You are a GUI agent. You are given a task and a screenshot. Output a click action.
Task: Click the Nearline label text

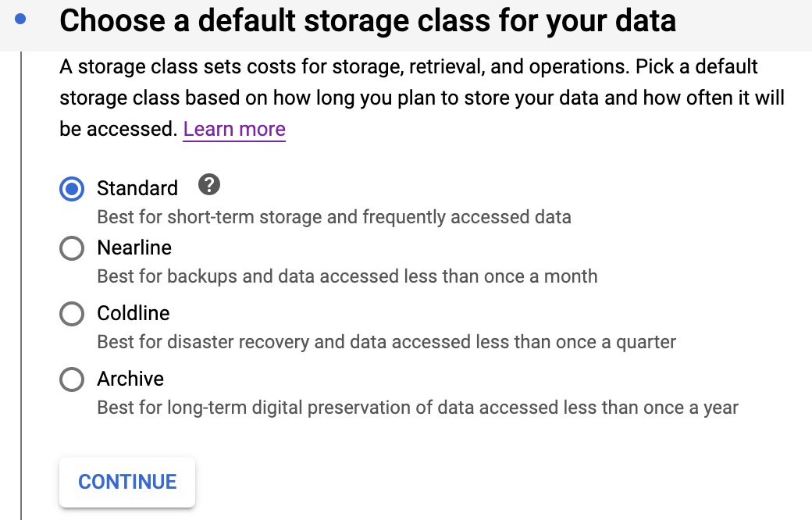point(134,248)
